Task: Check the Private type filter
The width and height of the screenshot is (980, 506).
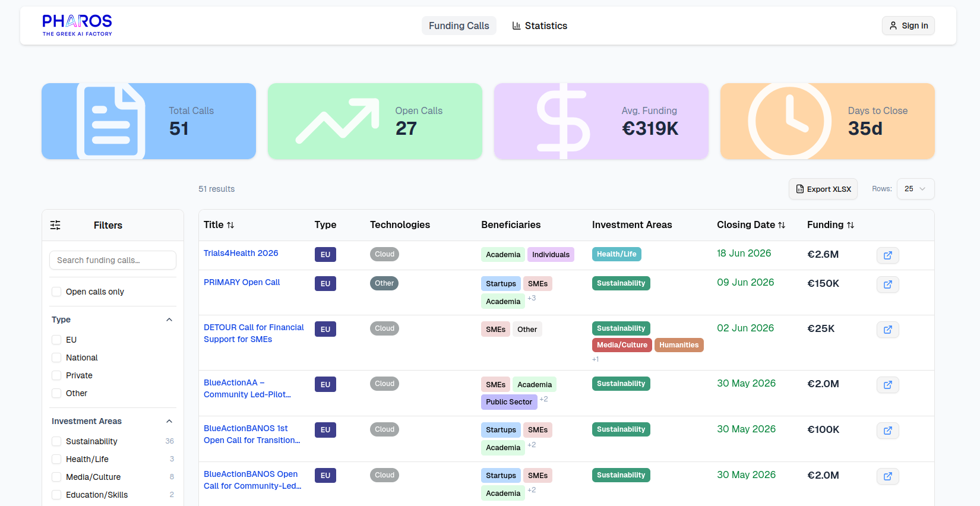Action: click(x=56, y=375)
